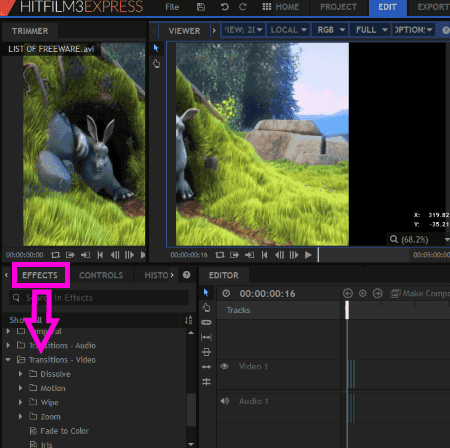Expand the Dissolve transitions folder
This screenshot has width=450, height=448.
[x=21, y=374]
